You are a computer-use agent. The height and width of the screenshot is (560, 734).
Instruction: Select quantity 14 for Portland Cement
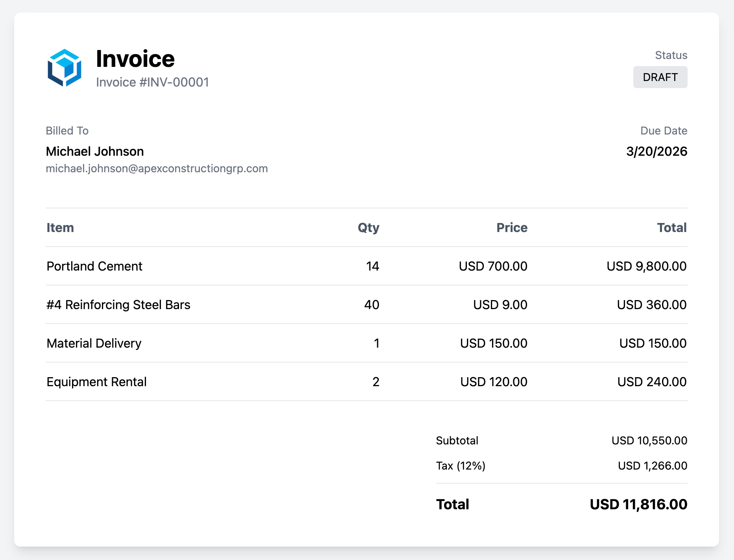(371, 266)
